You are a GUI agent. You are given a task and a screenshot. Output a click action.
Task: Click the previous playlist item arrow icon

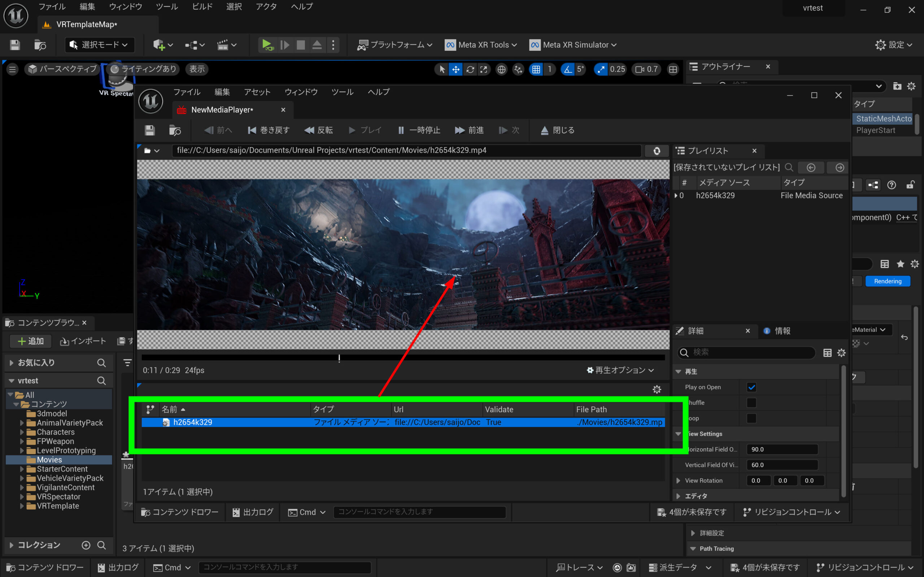[x=811, y=168]
